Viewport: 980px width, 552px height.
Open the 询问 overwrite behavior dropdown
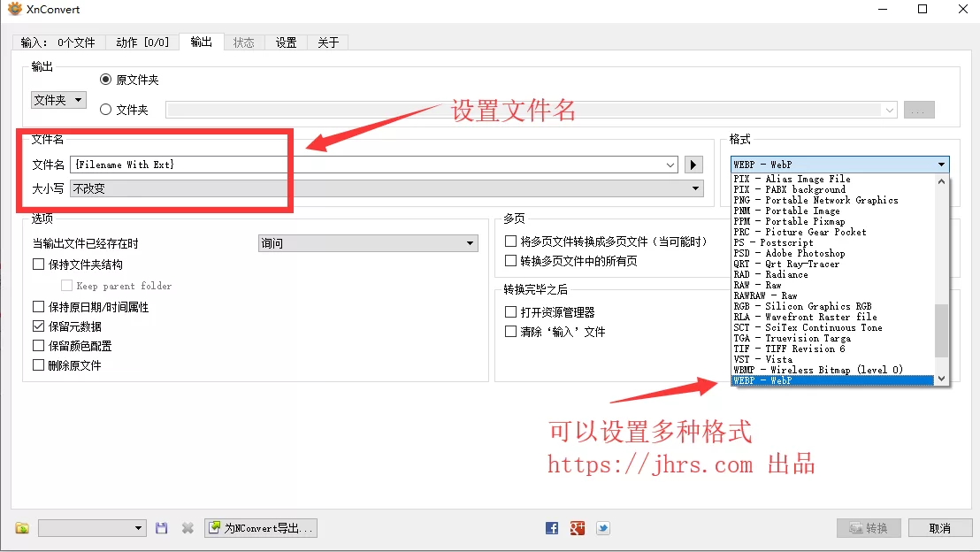pos(368,243)
